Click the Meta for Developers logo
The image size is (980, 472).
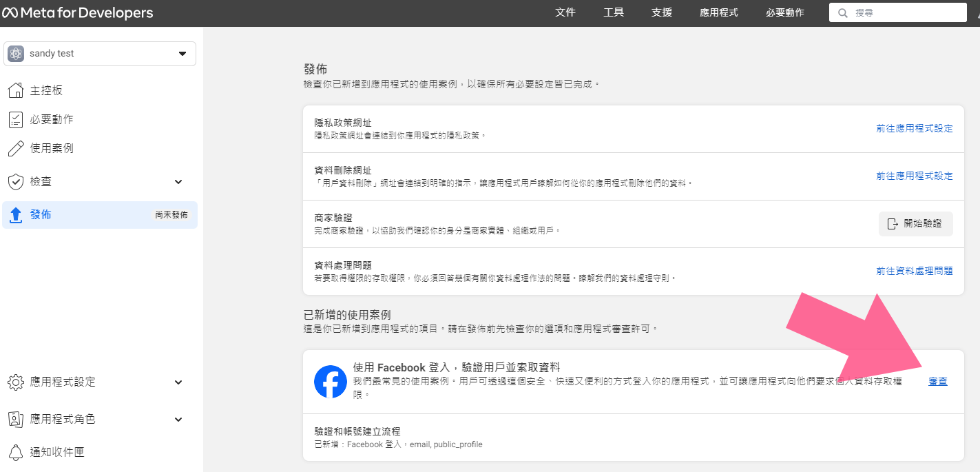(x=77, y=13)
